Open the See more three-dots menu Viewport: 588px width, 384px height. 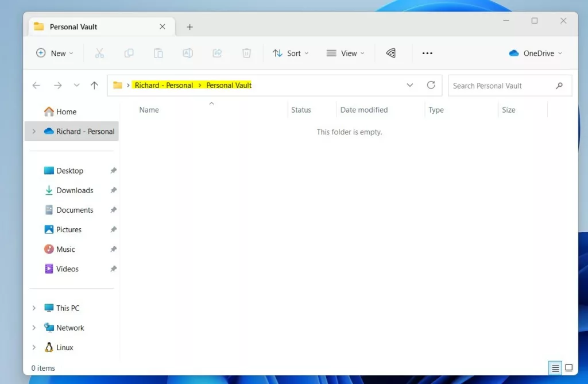pyautogui.click(x=427, y=53)
